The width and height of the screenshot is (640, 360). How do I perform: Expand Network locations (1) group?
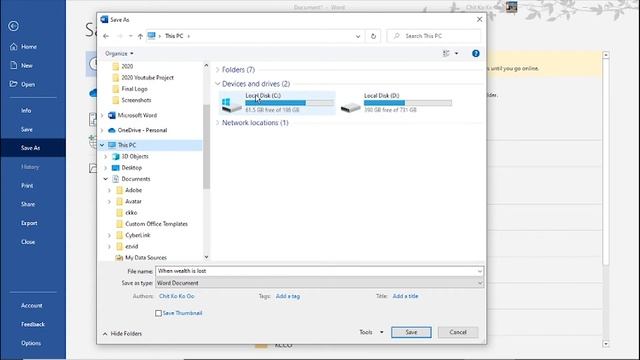[218, 122]
